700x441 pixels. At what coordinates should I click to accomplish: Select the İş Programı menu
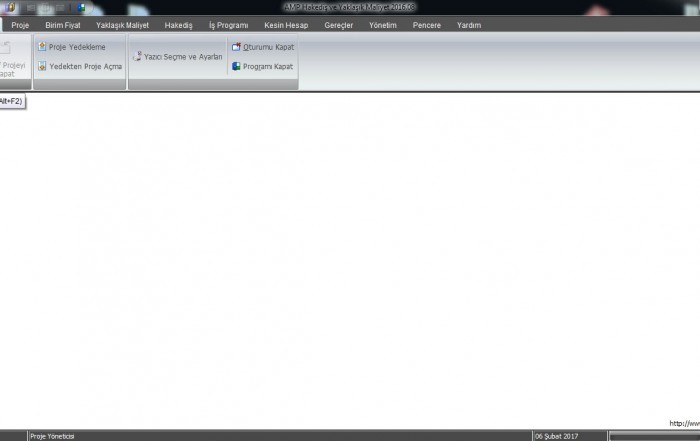point(228,25)
